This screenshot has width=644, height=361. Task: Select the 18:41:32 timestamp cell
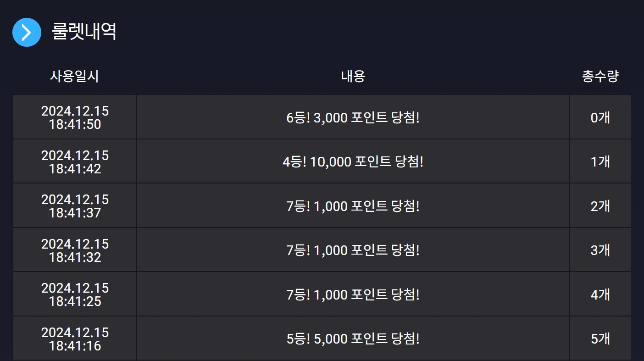pyautogui.click(x=75, y=250)
